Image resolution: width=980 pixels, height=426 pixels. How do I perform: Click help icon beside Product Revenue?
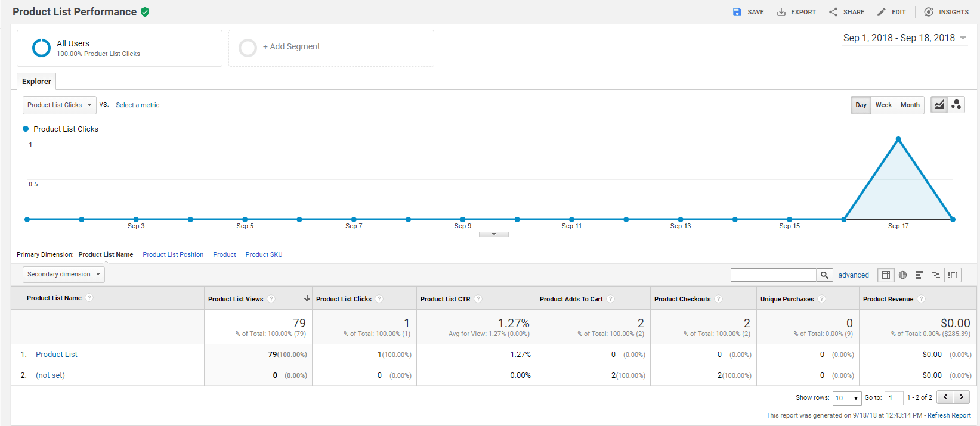(921, 299)
